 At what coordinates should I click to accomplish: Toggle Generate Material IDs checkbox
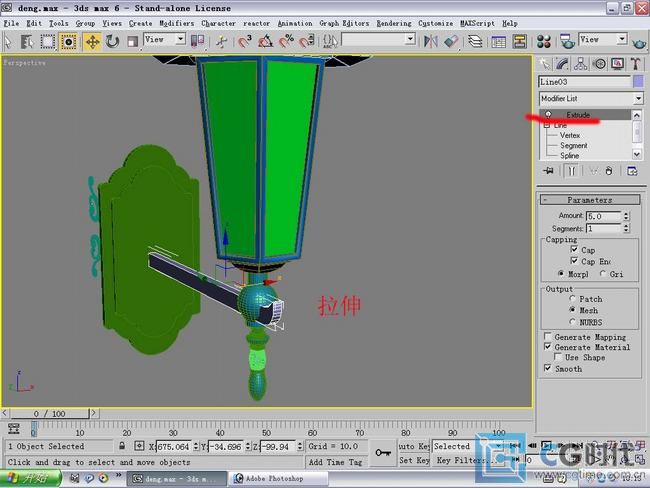pyautogui.click(x=548, y=346)
